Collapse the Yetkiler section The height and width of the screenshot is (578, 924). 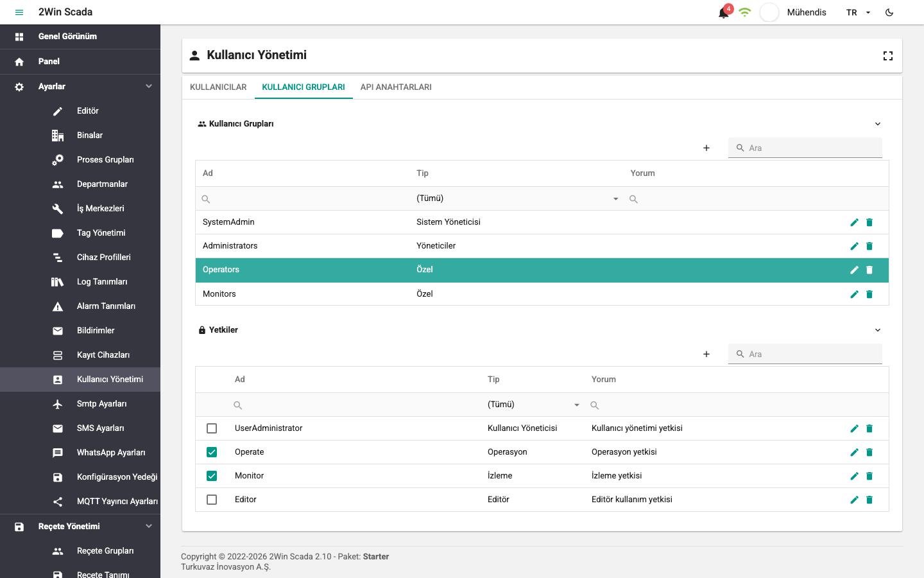(878, 330)
